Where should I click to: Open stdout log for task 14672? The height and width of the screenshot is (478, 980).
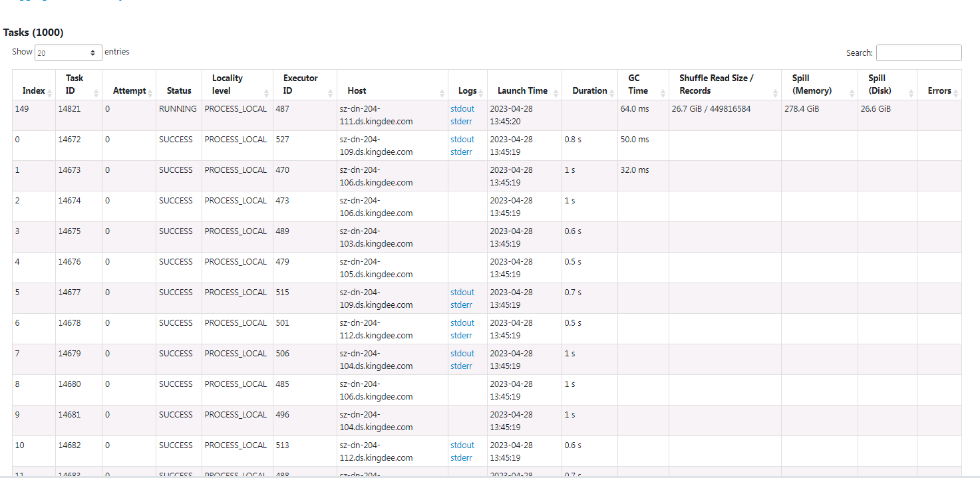point(462,140)
